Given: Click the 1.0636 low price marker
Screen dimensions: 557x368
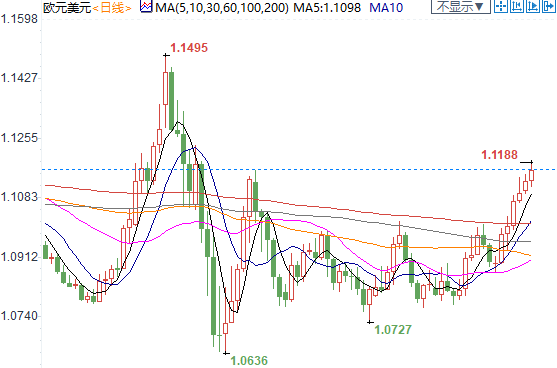Looking at the screenshot, I should 249,361.
